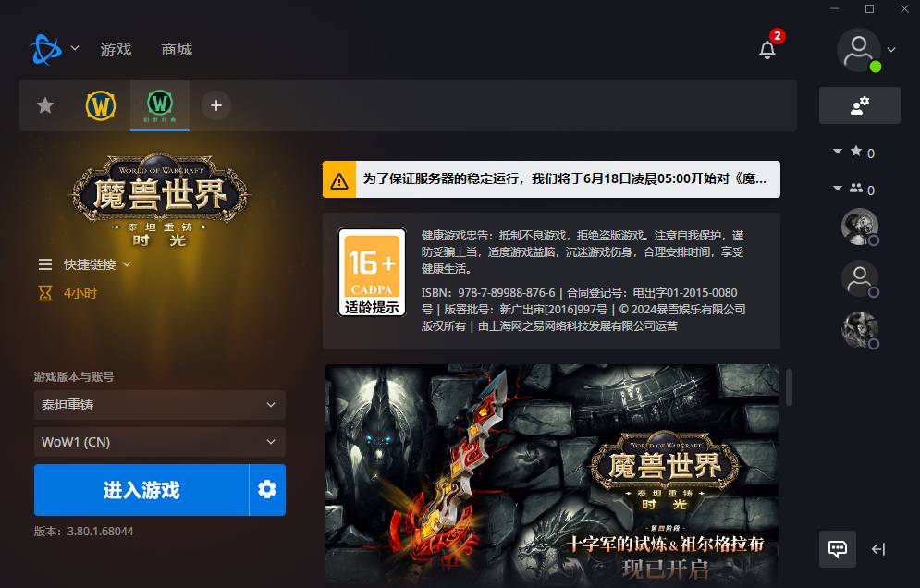Viewport: 920px width, 588px height.
Task: Open the 商城 tab
Action: pyautogui.click(x=177, y=49)
